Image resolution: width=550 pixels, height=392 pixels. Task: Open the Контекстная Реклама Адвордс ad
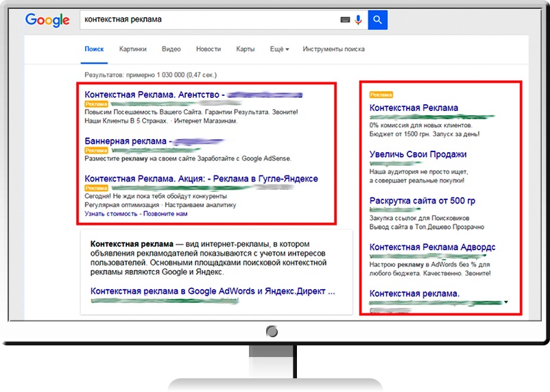[x=432, y=247]
